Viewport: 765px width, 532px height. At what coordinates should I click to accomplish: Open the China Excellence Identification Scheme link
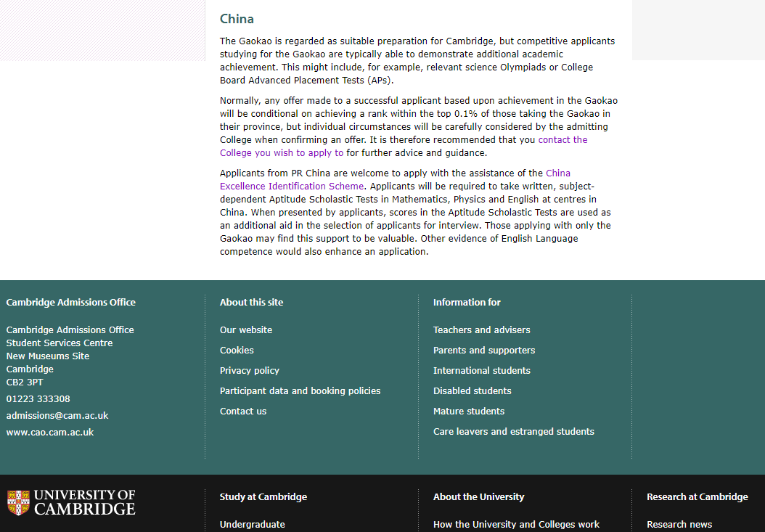click(292, 186)
